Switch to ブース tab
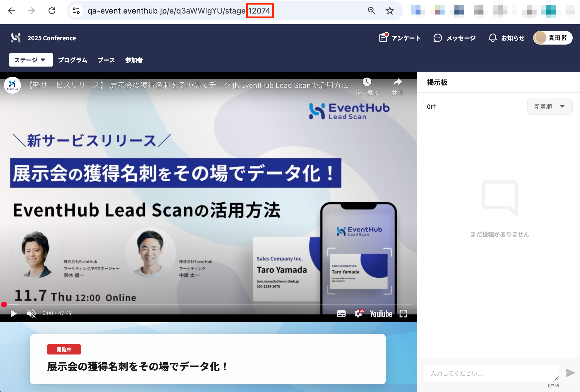This screenshot has width=580, height=392. (106, 60)
